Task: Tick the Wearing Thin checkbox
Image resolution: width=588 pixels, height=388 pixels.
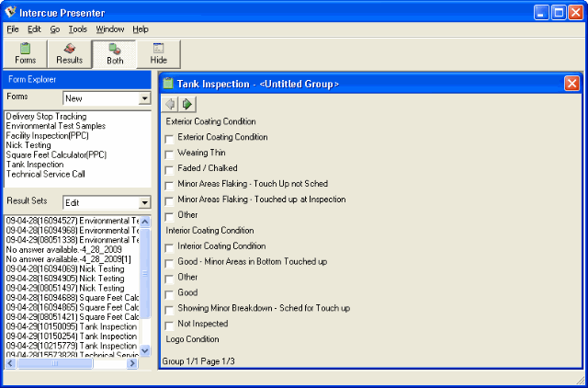Action: (x=169, y=154)
